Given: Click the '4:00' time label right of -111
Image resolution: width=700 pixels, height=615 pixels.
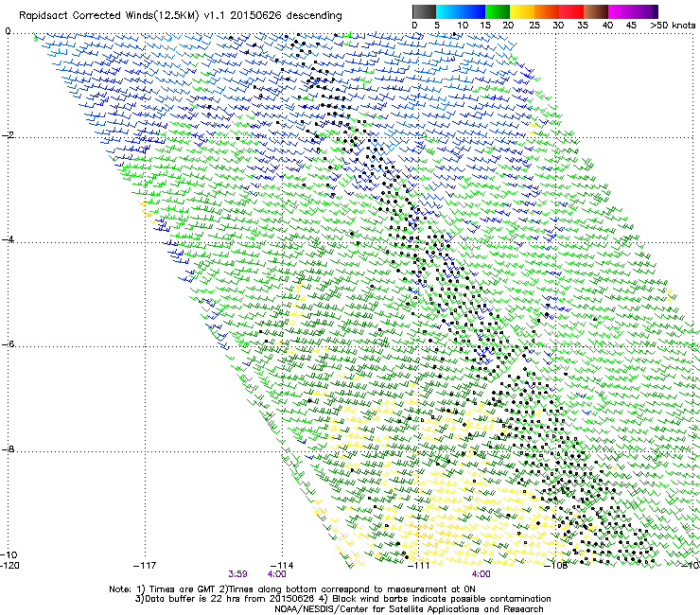Looking at the screenshot, I should pos(481,574).
